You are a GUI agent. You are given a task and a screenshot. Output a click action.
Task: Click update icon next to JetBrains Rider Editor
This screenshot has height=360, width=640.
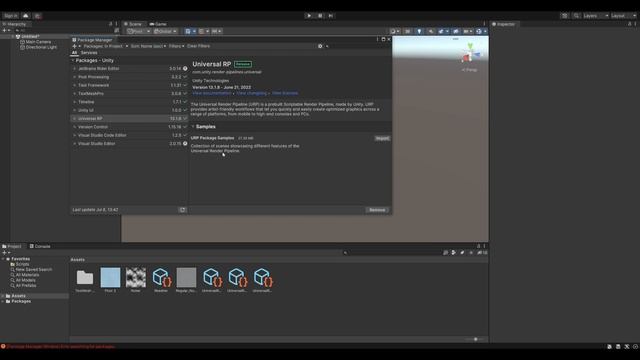185,69
